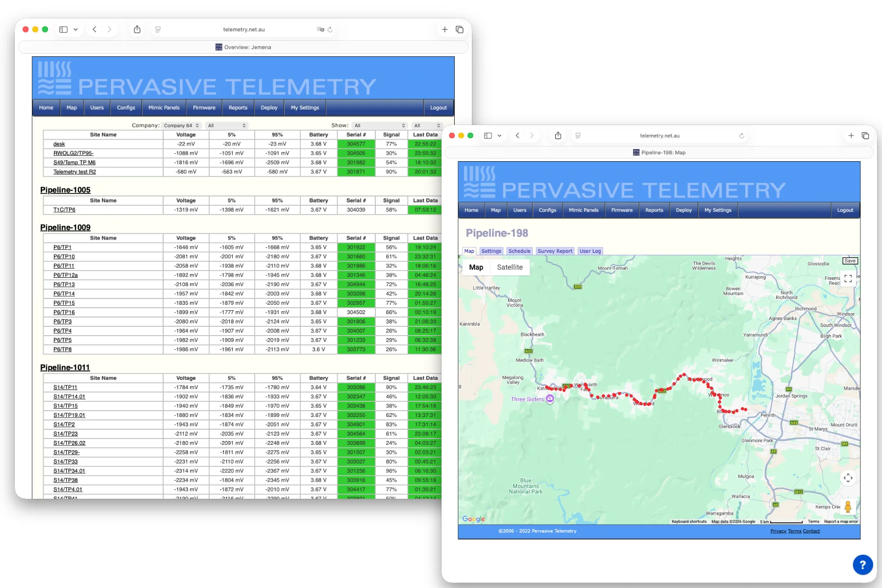Open Home in Overview window navigation
Viewport: 882px width, 588px height.
click(x=46, y=108)
